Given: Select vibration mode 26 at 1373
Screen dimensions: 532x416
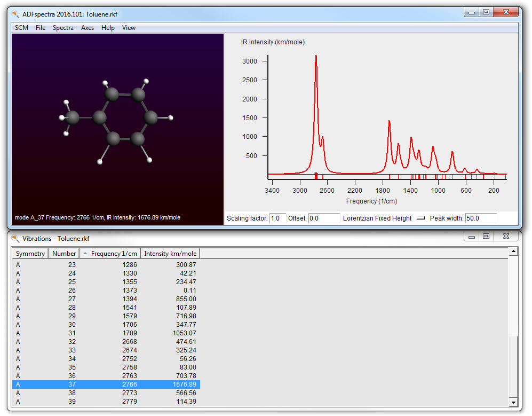Looking at the screenshot, I should pos(106,291).
